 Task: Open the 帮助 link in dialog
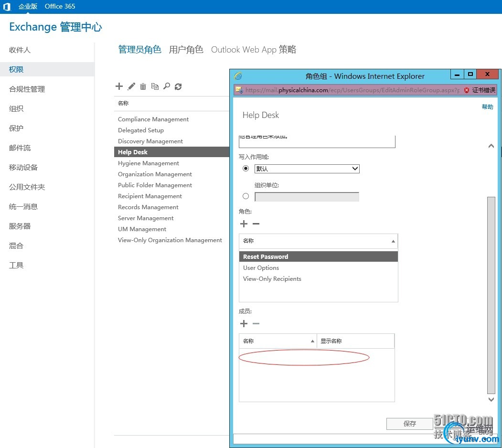[487, 107]
